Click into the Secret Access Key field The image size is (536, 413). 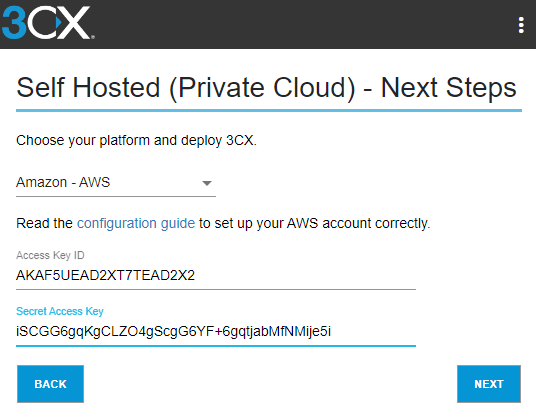tap(216, 332)
